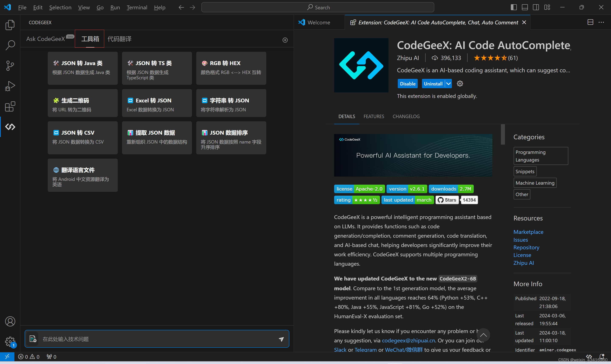
Task: Focus the 在此处输入技术问题 input field
Action: pyautogui.click(x=157, y=339)
